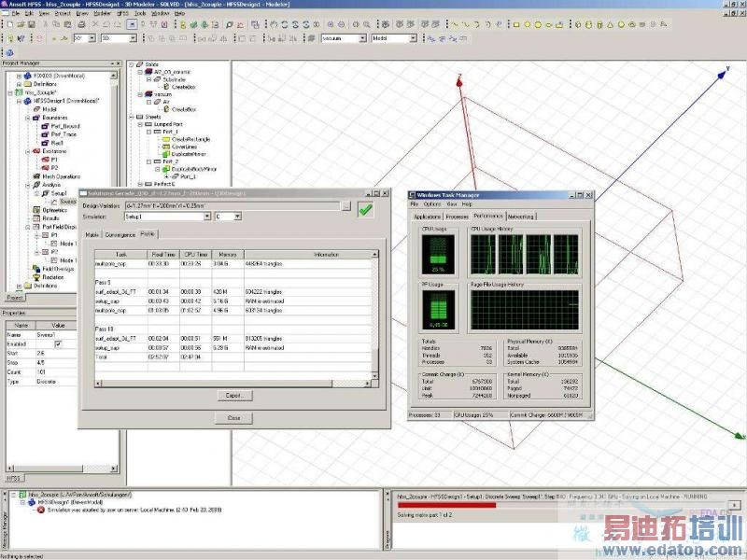Screen dimensions: 747x560
Task: Select Mesh Operations in the project tree
Action: click(x=61, y=176)
